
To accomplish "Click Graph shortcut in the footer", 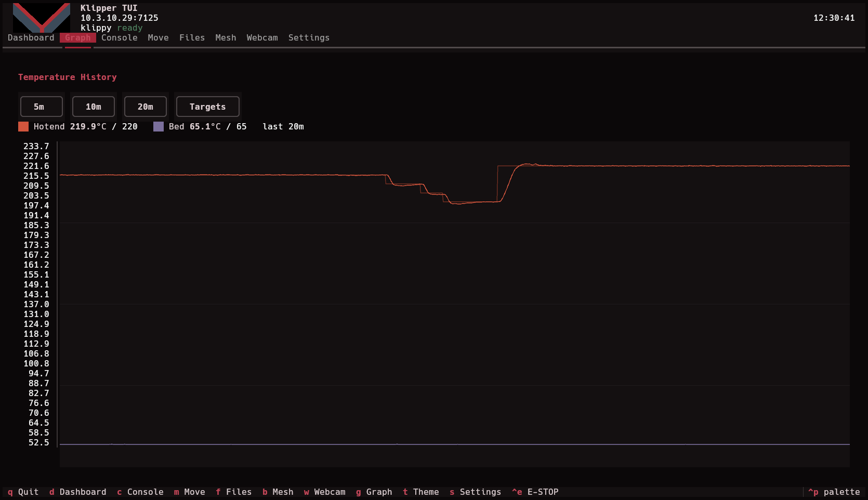I will (x=374, y=492).
